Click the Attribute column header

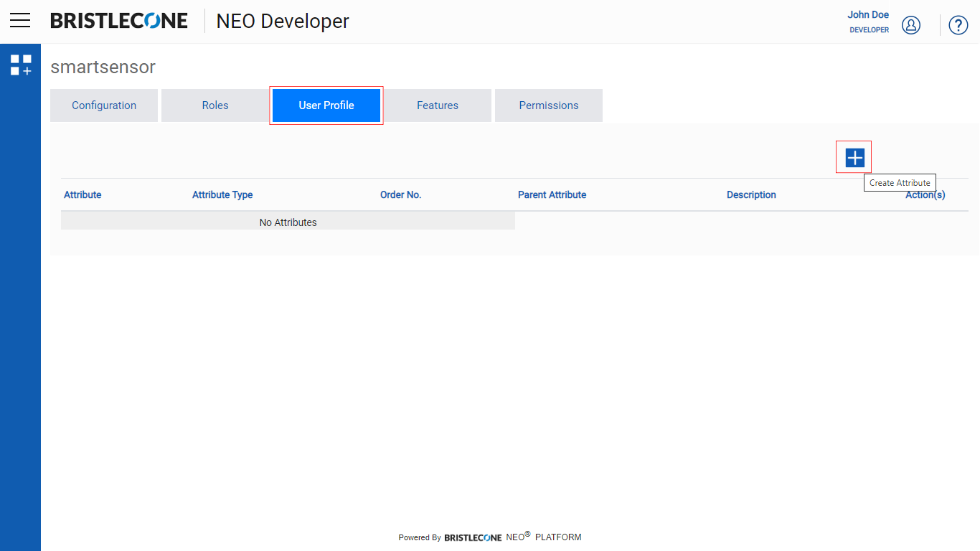tap(83, 194)
